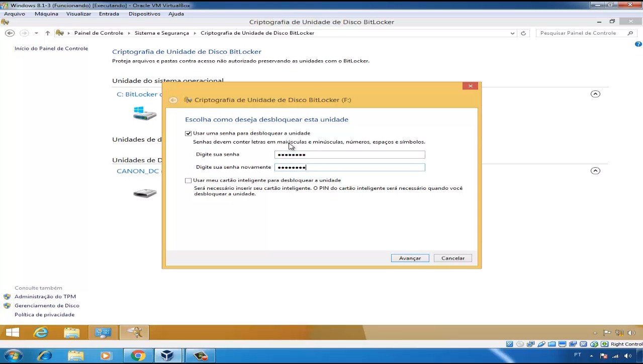Click the C: BitLocker Windows drive icon
The height and width of the screenshot is (364, 643).
pos(144,113)
